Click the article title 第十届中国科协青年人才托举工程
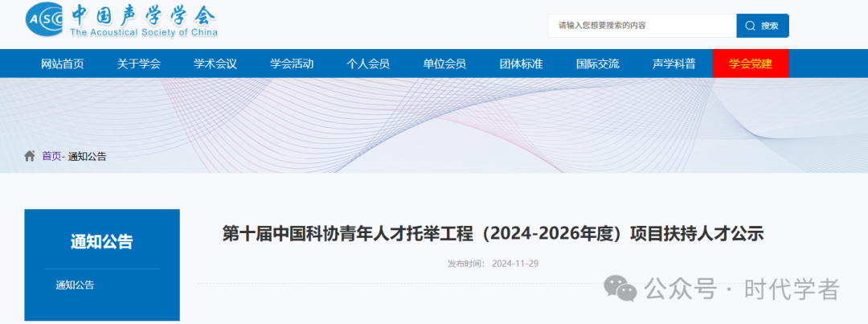The image size is (868, 324). (493, 234)
